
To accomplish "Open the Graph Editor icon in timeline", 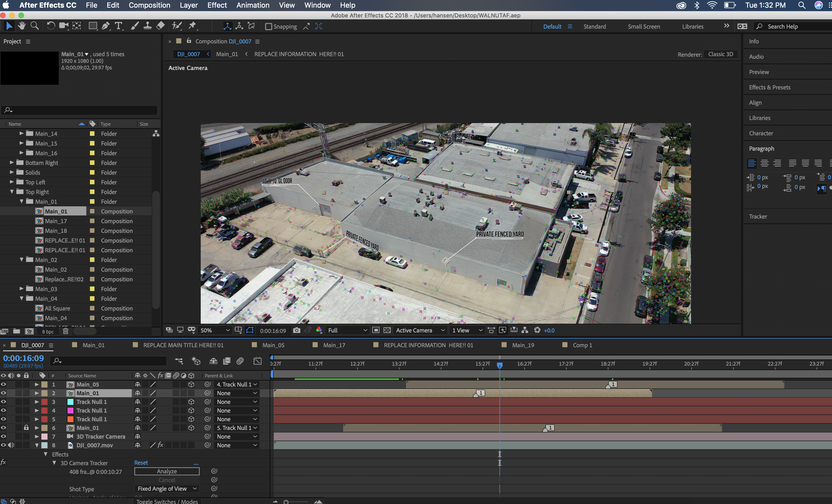I will (257, 361).
